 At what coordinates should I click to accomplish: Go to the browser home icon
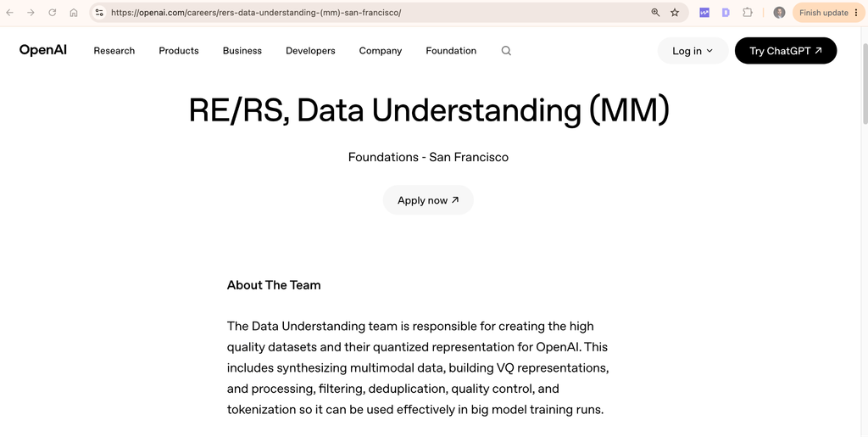click(74, 12)
